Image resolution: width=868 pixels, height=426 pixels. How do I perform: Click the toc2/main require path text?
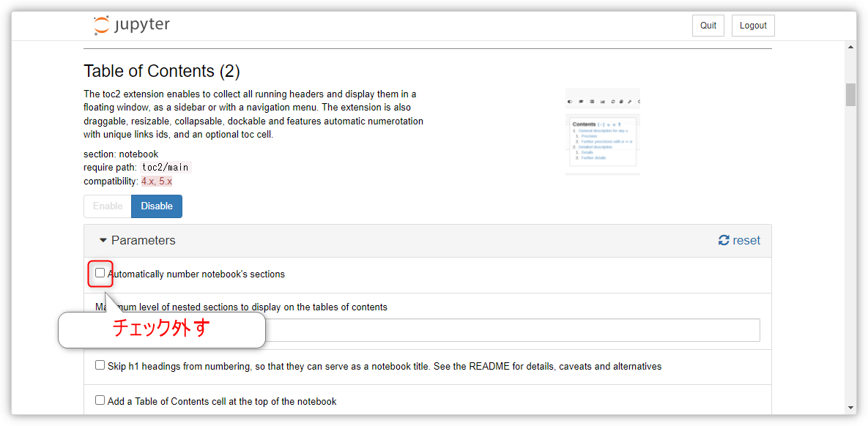pos(166,168)
